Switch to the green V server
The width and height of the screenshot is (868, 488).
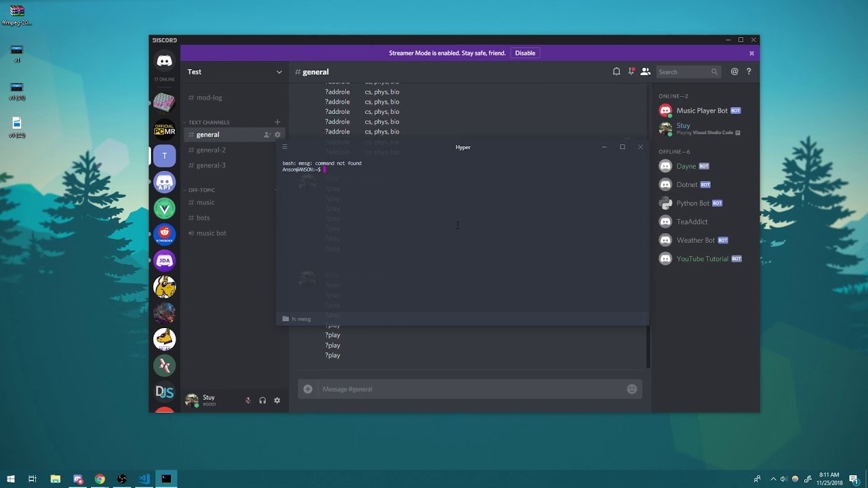(x=164, y=208)
